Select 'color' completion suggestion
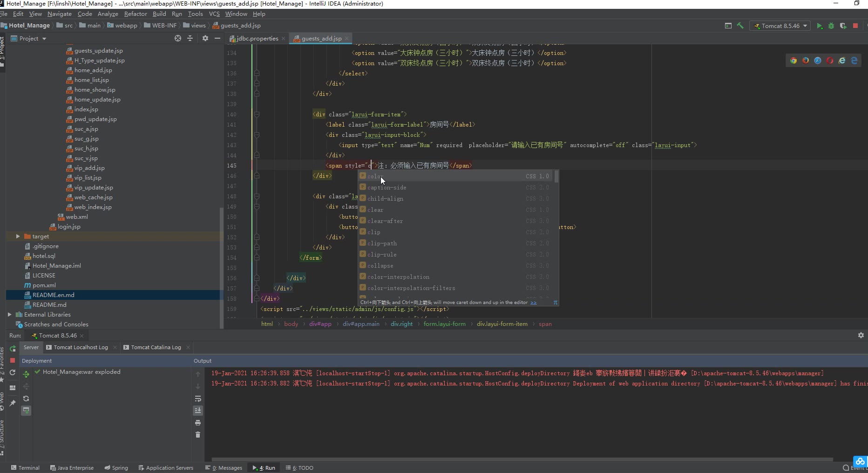 click(456, 176)
